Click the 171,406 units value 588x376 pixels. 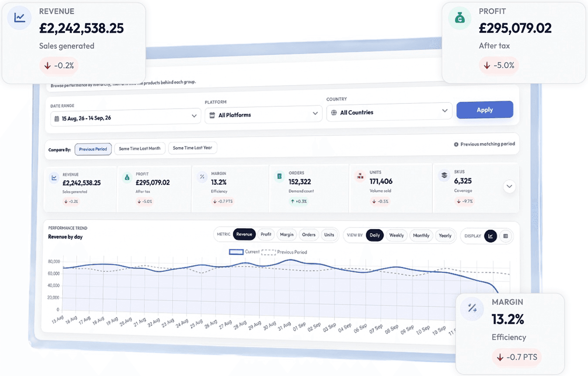(381, 181)
